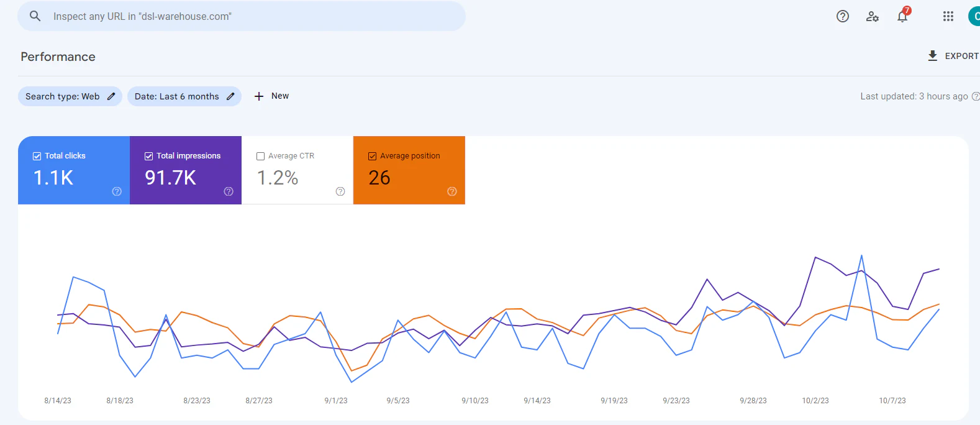Image resolution: width=980 pixels, height=425 pixels.
Task: Click the search magnifier icon
Action: click(35, 16)
